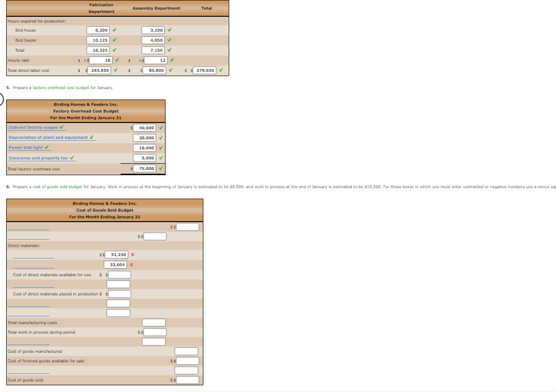
Task: Click Assembly Bird feeder hours field 4,050
Action: (x=153, y=40)
